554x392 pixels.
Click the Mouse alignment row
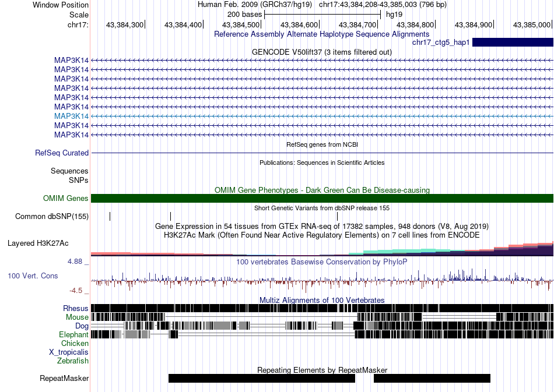322,317
